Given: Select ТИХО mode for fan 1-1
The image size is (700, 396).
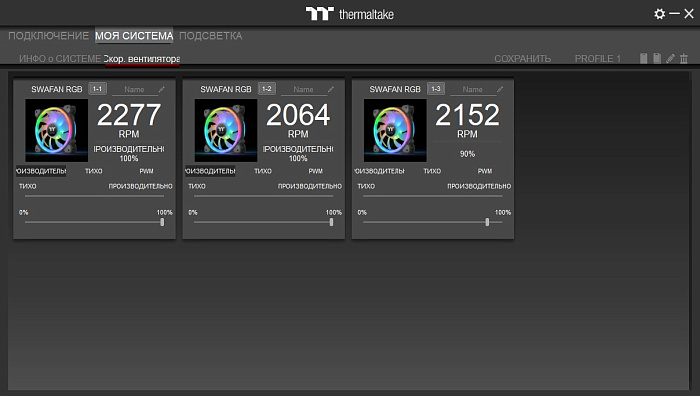Looking at the screenshot, I should pyautogui.click(x=94, y=171).
